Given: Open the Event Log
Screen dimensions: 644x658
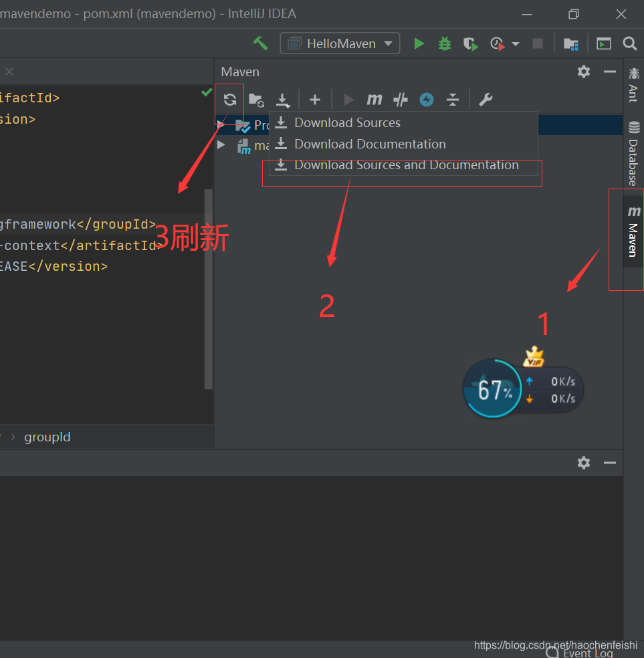Looking at the screenshot, I should [580, 653].
